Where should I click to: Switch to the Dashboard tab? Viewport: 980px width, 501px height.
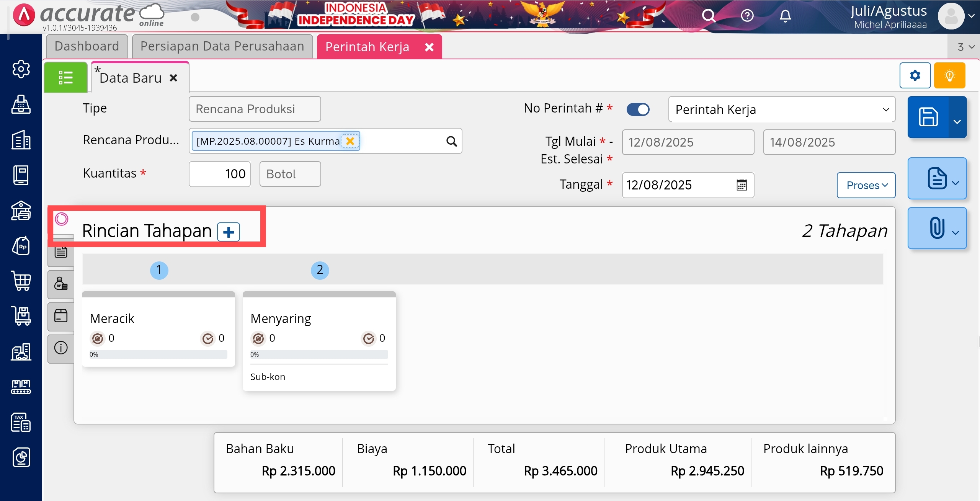87,46
